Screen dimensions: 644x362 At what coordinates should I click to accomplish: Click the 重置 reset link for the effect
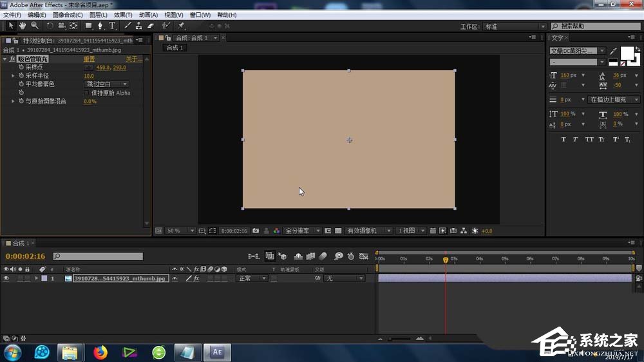89,59
